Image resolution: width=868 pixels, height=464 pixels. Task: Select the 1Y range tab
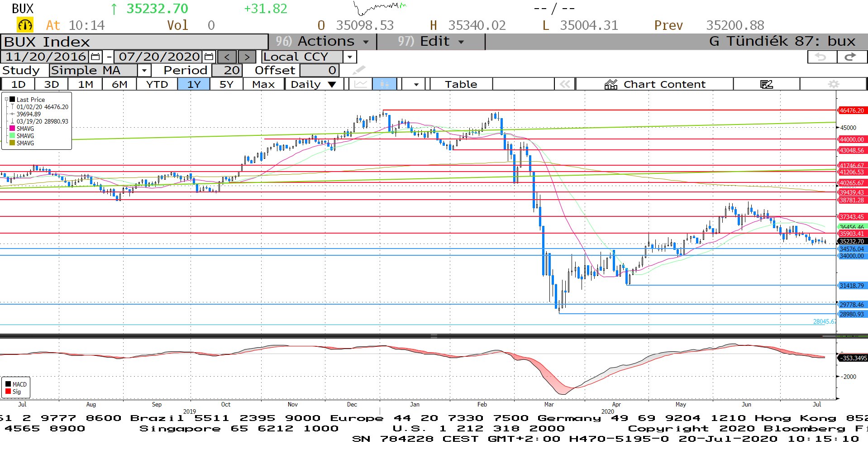[x=194, y=84]
